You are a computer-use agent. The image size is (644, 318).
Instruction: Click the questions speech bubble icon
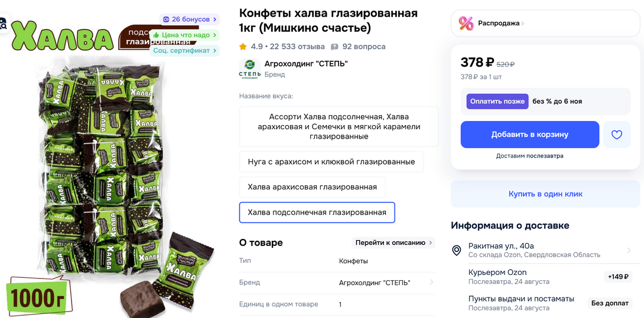(334, 47)
